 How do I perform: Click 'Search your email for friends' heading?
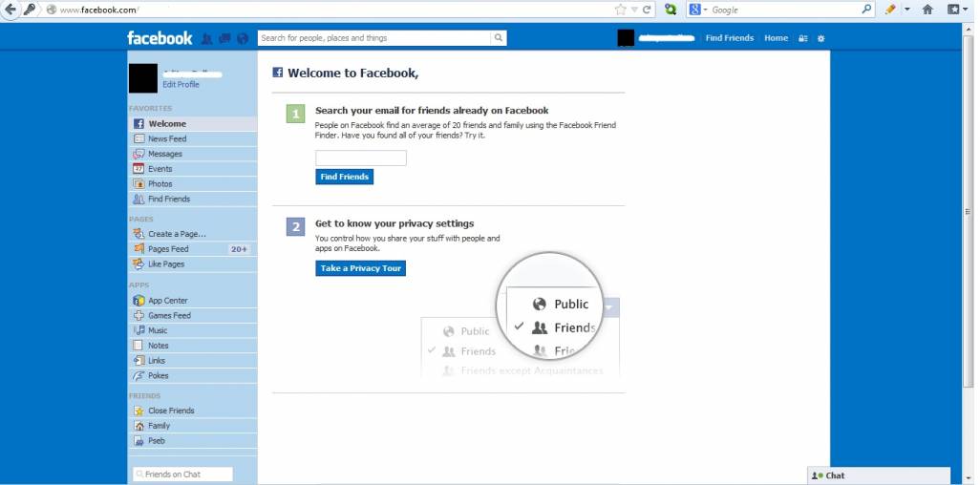[x=432, y=111]
